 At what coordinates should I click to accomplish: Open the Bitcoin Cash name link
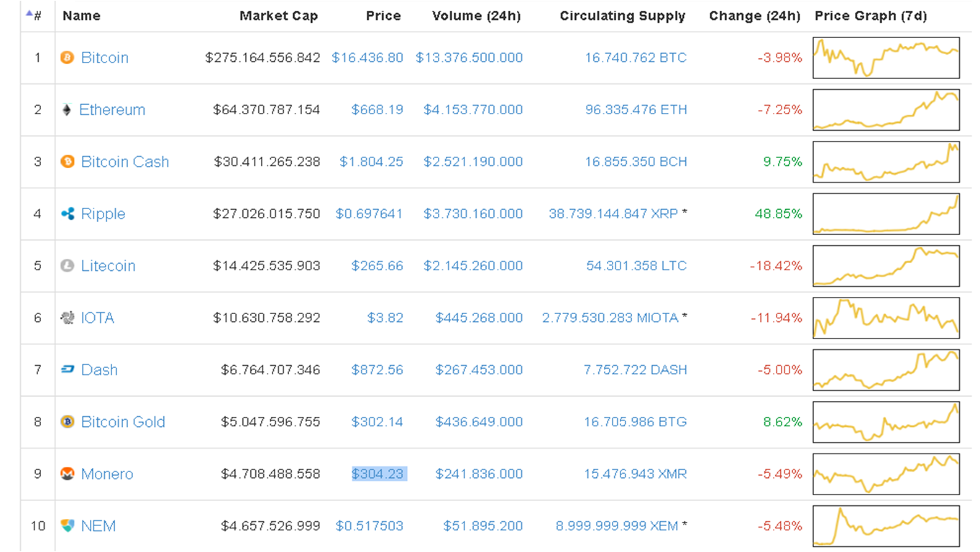coord(125,162)
